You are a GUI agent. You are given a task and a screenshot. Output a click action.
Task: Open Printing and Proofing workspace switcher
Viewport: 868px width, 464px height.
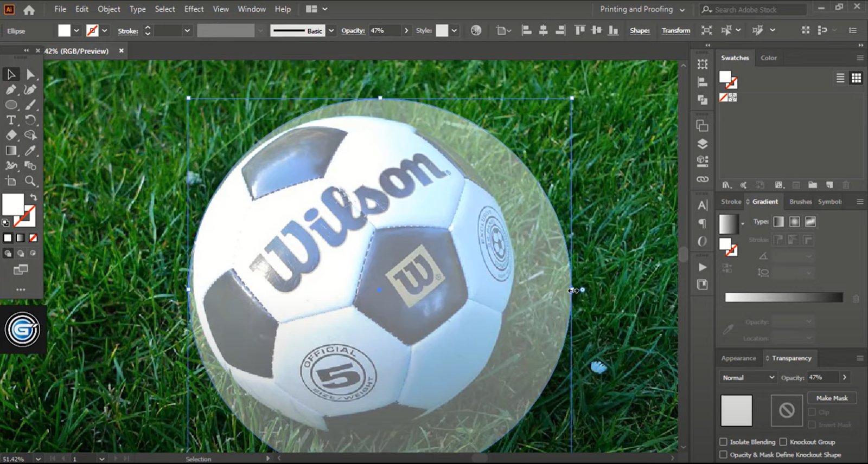642,9
